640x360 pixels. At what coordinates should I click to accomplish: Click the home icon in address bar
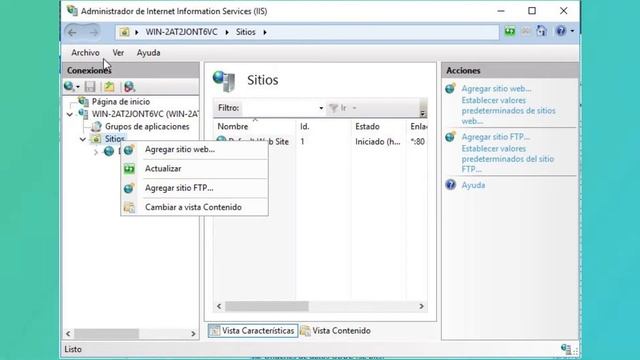541,31
